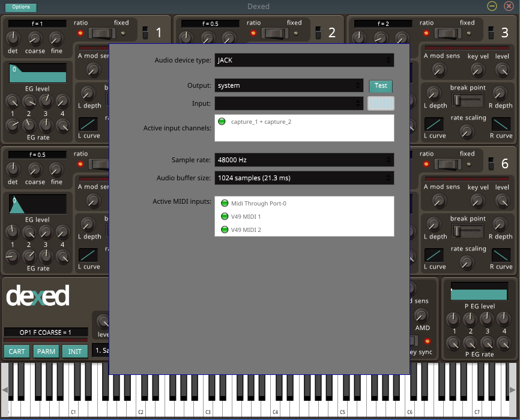This screenshot has height=420, width=520.
Task: Click operator 1 EG level knob 4
Action: [x=62, y=101]
